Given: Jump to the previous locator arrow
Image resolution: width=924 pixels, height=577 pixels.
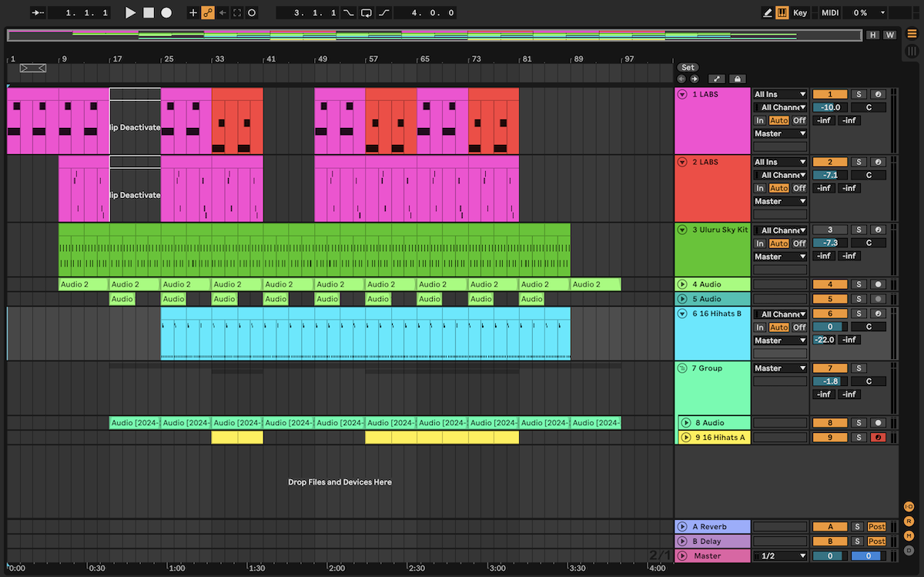Looking at the screenshot, I should [x=681, y=79].
